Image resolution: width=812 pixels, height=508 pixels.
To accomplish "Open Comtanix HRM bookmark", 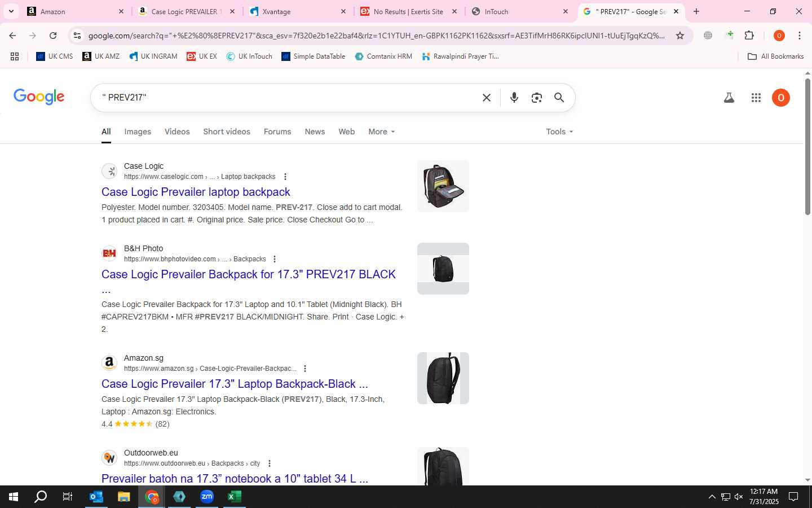I will coord(383,56).
